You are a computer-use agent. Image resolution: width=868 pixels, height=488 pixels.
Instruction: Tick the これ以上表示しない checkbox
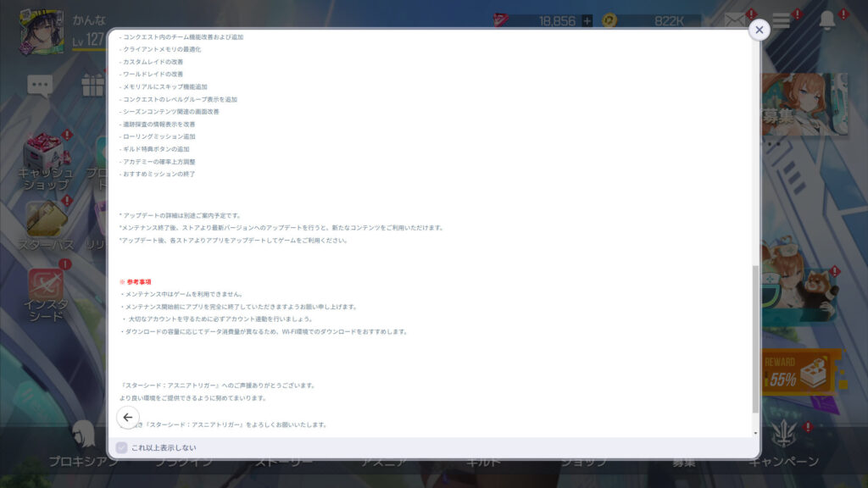(122, 447)
